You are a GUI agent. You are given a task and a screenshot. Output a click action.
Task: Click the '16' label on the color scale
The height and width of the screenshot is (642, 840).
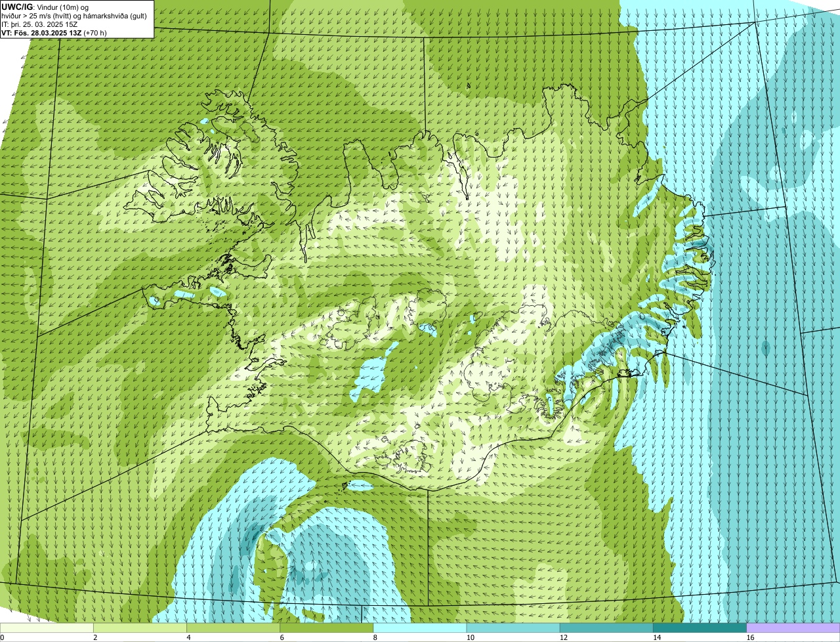[751, 637]
